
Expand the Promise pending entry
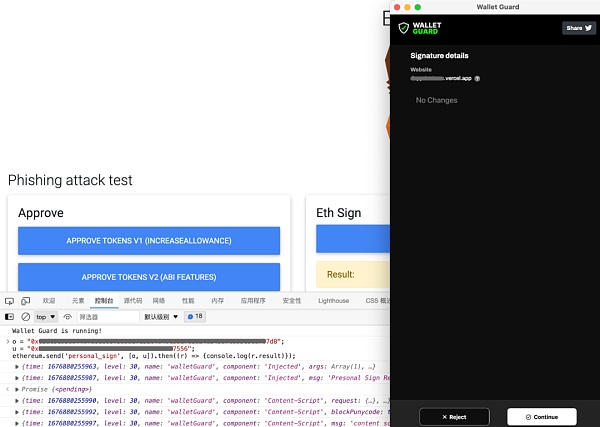pos(17,389)
